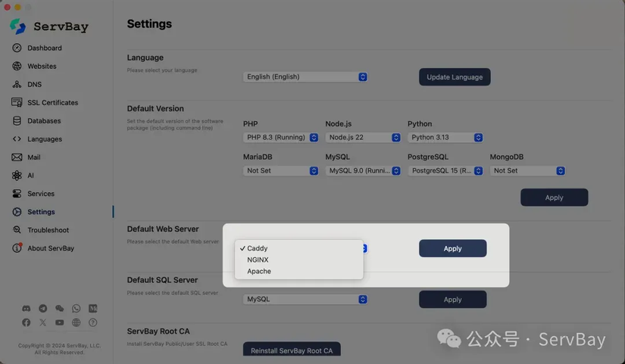Open the Default SQL Server MySQL dropdown
The width and height of the screenshot is (625, 364).
click(x=305, y=299)
